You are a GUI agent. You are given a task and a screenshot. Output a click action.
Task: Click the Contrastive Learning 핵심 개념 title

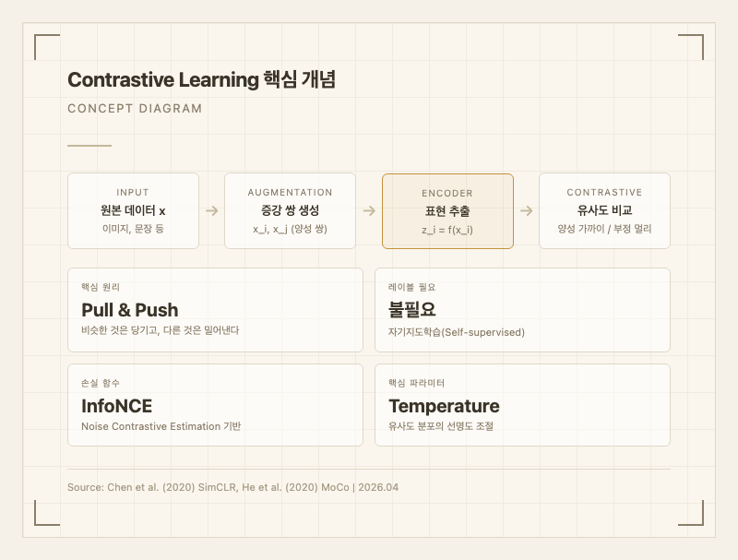tap(201, 80)
